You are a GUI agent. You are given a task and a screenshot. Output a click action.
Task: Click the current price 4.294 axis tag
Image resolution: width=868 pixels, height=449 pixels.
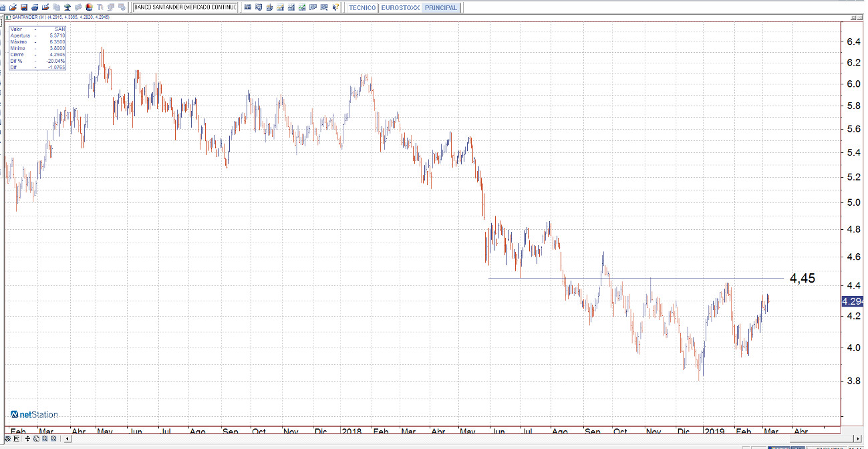853,301
